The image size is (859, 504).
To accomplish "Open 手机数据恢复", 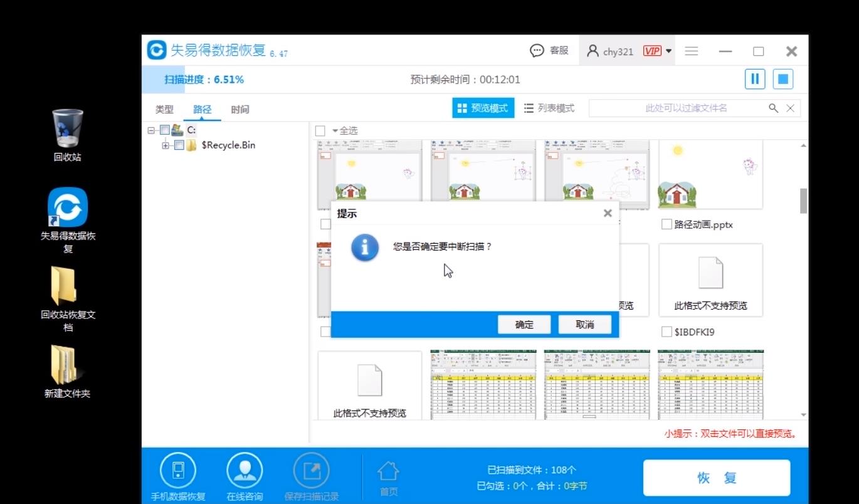I will (178, 477).
